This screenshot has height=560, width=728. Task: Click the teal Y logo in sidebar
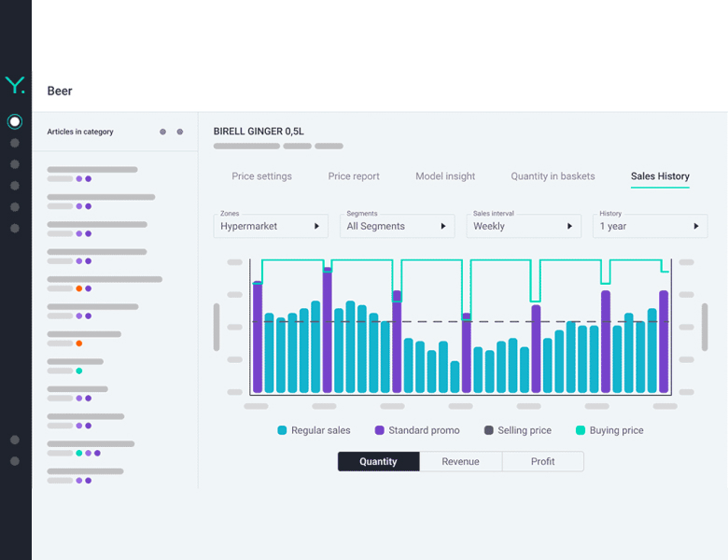pos(15,85)
